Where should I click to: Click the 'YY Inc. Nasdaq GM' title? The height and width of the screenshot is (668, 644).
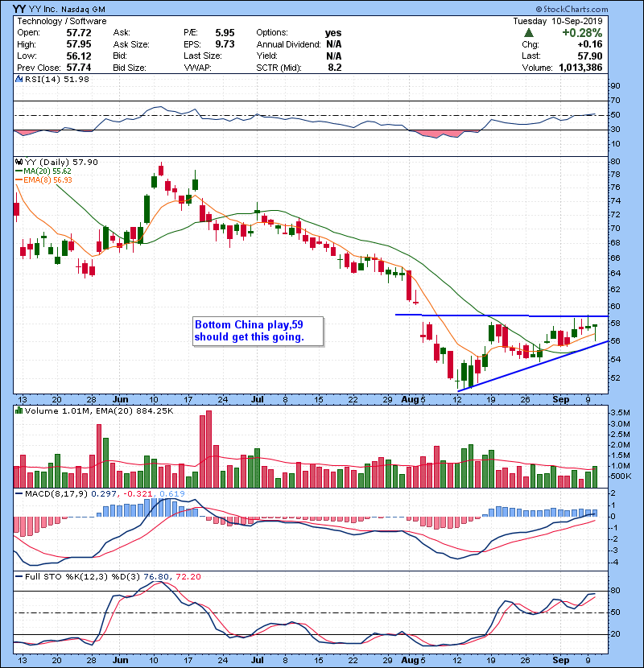67,9
